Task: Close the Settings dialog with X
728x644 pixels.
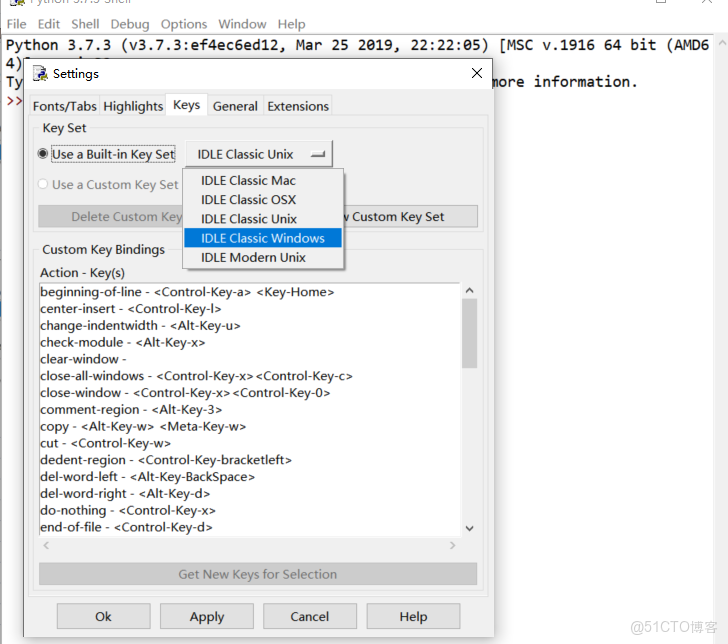Action: click(x=476, y=73)
